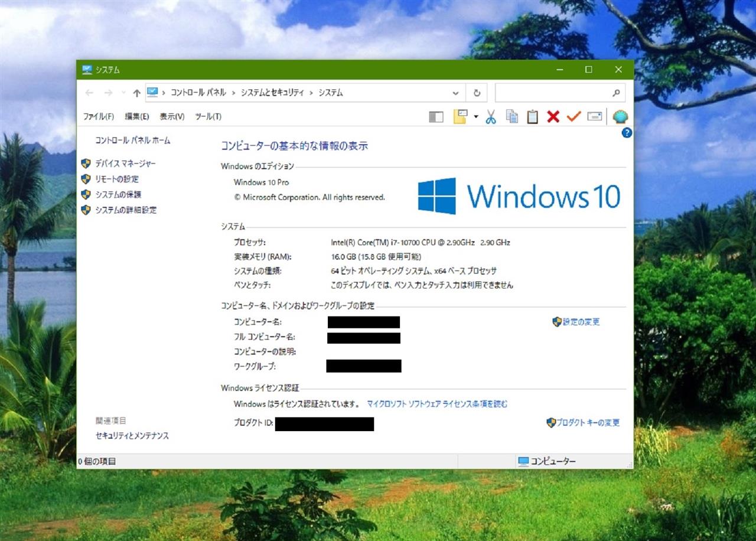Click the magnifier icon in the search box

point(616,93)
